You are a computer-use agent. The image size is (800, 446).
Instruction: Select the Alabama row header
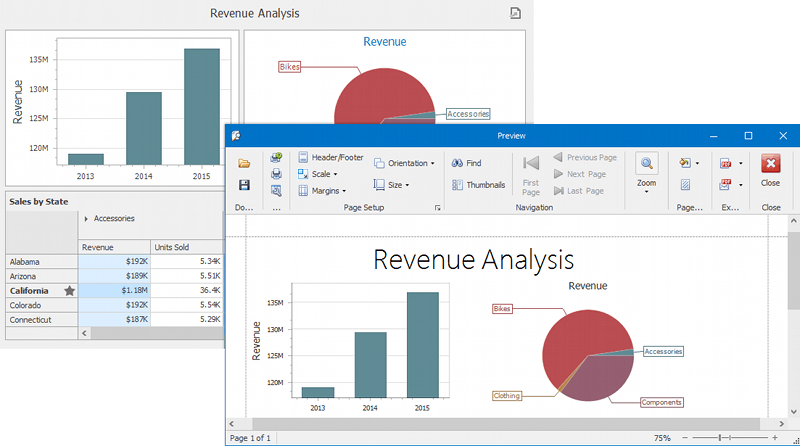[41, 262]
